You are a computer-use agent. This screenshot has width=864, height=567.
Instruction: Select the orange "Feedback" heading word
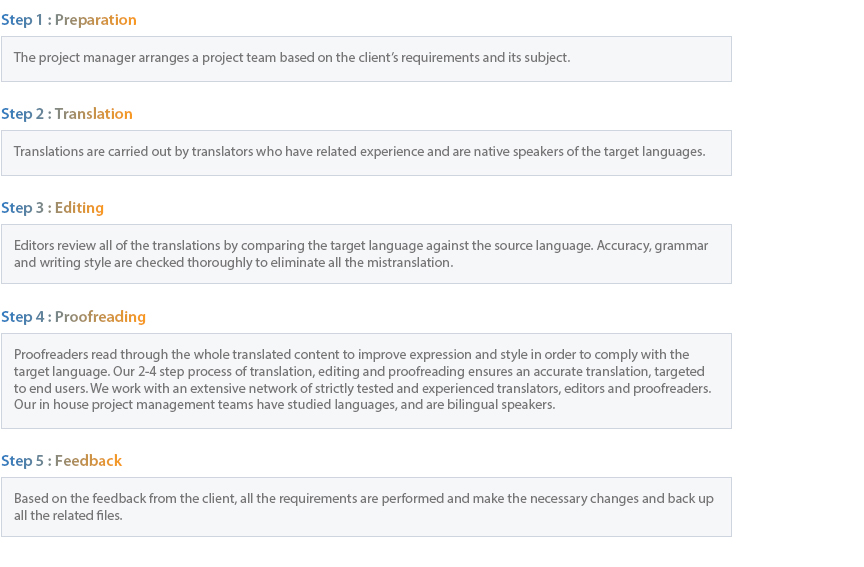pyautogui.click(x=88, y=461)
